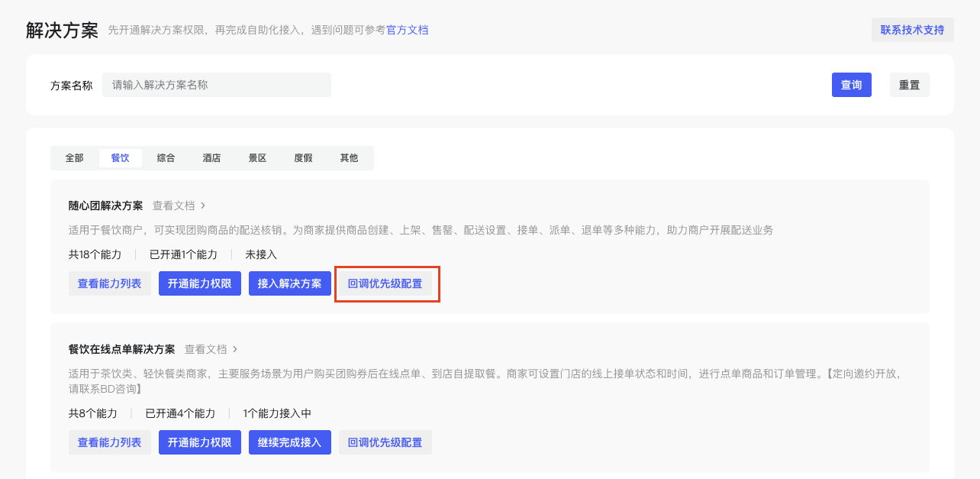Open 查看文档 for 餐饮在线点单解决方案
980x479 pixels.
point(211,349)
